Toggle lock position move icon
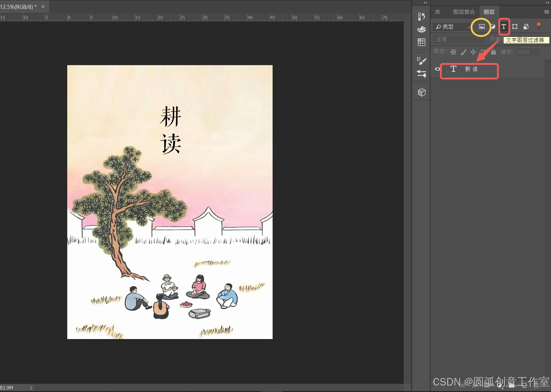Viewport: 551px width, 392px height. pos(473,52)
